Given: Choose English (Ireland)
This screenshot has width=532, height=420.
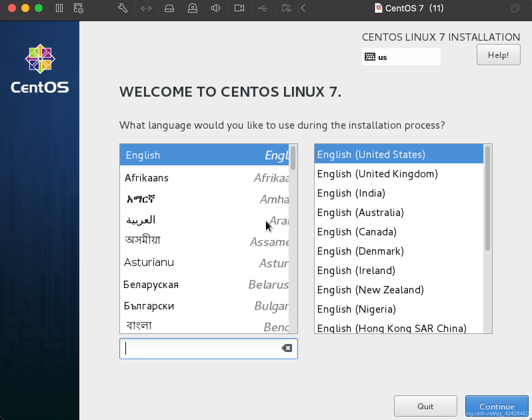Looking at the screenshot, I should (x=399, y=270).
